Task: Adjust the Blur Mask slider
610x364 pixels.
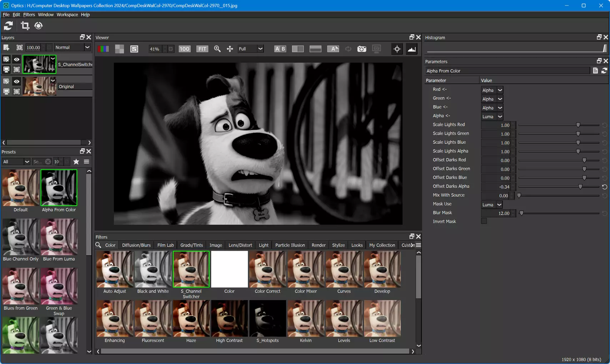Action: 521,213
